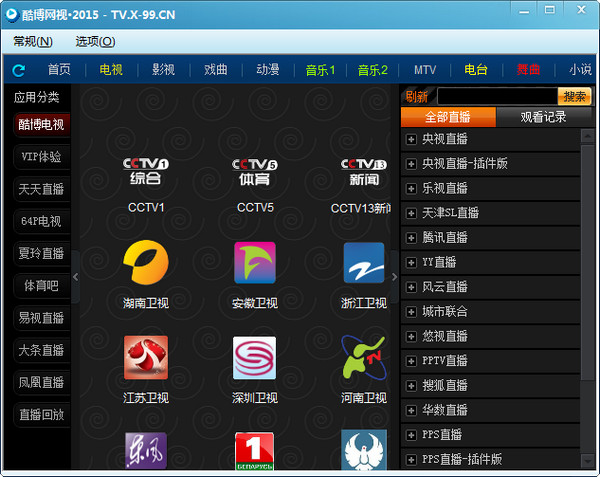Select 64P电视 category

coord(41,221)
